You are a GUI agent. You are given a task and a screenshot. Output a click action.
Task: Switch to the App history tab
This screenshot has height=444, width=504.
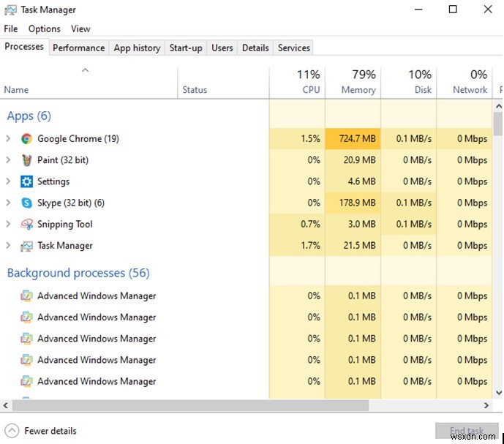137,48
